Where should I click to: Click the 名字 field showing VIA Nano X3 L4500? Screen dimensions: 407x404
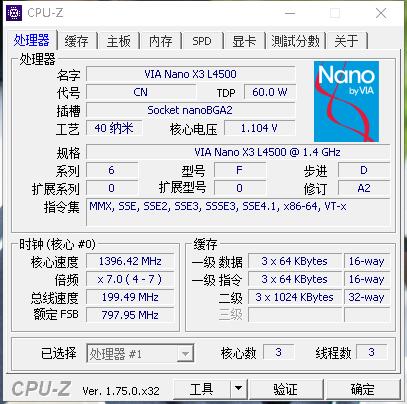click(191, 74)
